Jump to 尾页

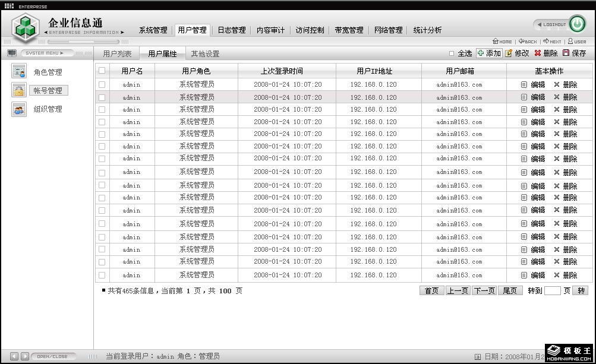tap(510, 291)
